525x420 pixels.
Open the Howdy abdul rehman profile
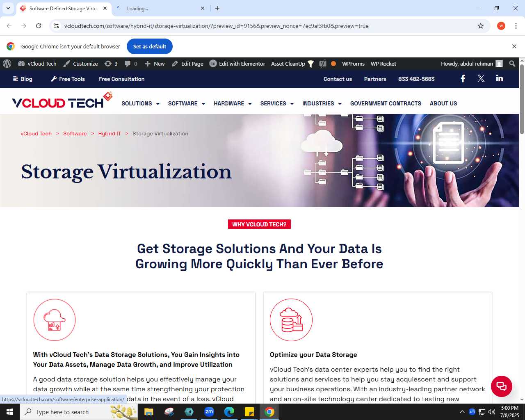(472, 64)
